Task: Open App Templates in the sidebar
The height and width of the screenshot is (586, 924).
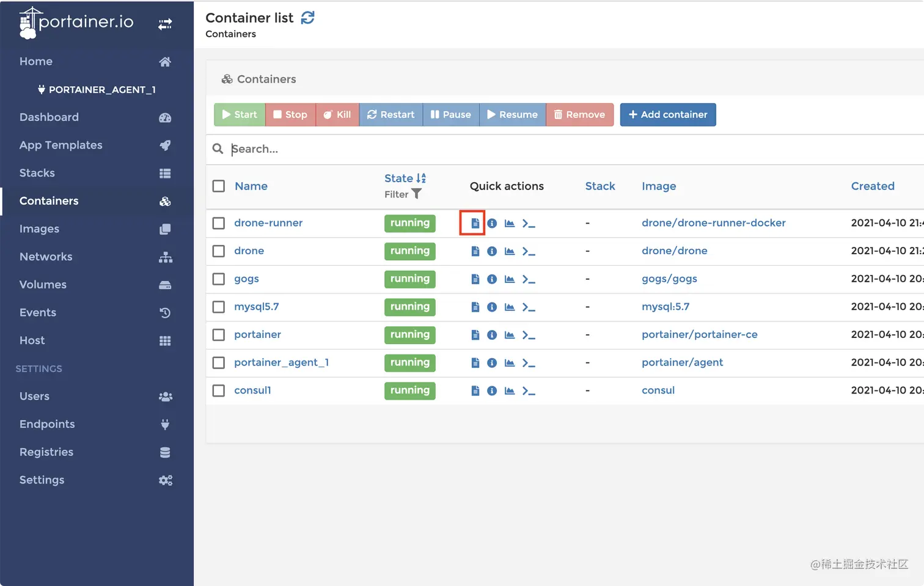Action: [x=97, y=145]
